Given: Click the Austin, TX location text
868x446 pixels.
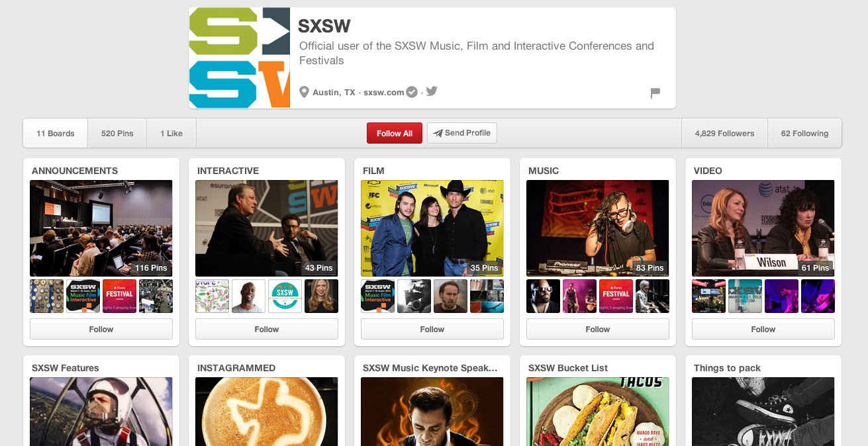Looking at the screenshot, I should (334, 93).
